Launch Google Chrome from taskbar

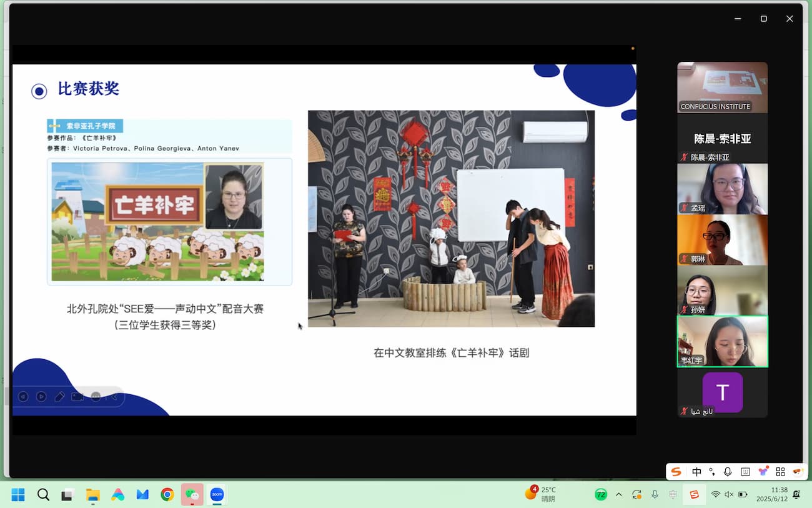(x=167, y=495)
